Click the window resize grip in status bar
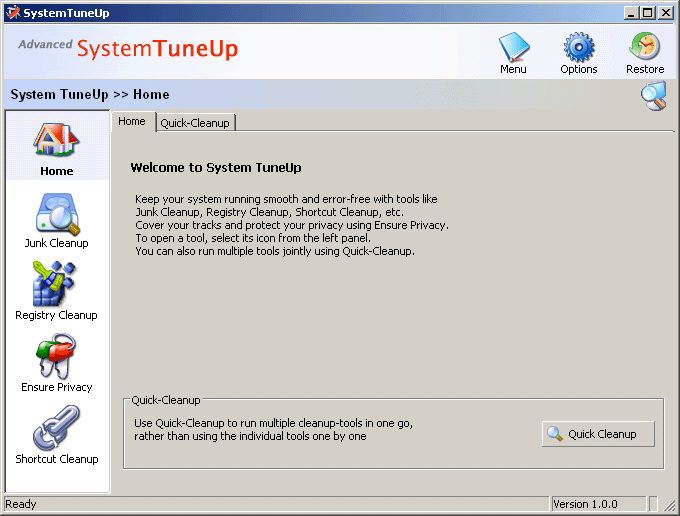680x516 pixels. (670, 505)
